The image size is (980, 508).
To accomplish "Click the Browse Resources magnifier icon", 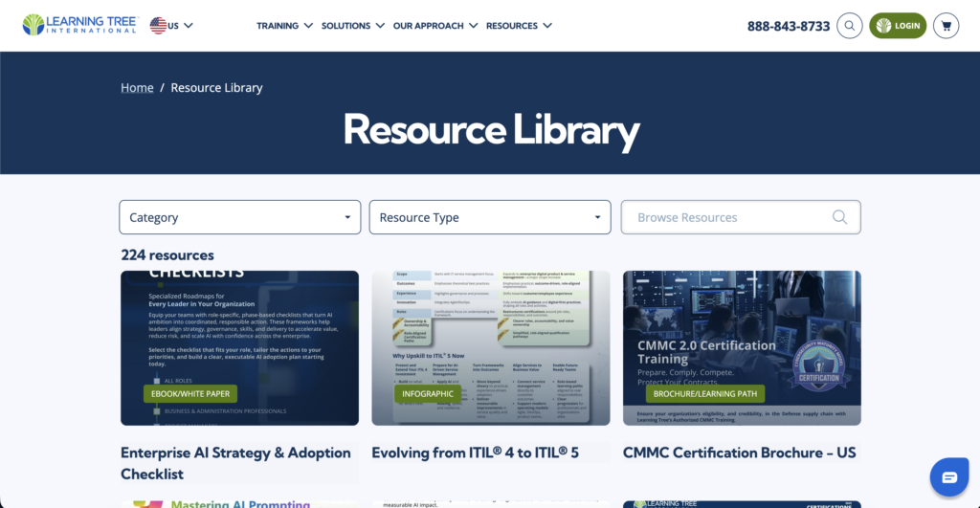I will [839, 217].
